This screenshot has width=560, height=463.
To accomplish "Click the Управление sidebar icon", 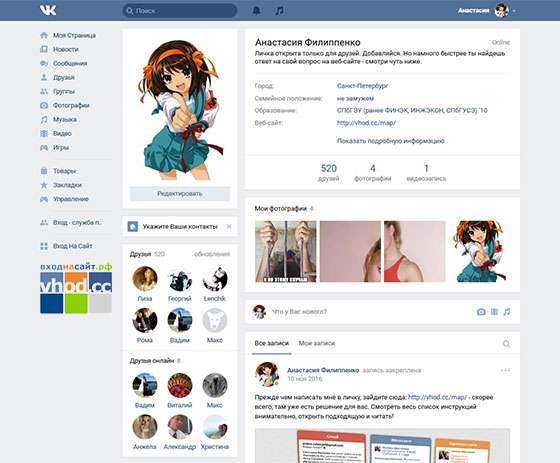I will tap(44, 199).
